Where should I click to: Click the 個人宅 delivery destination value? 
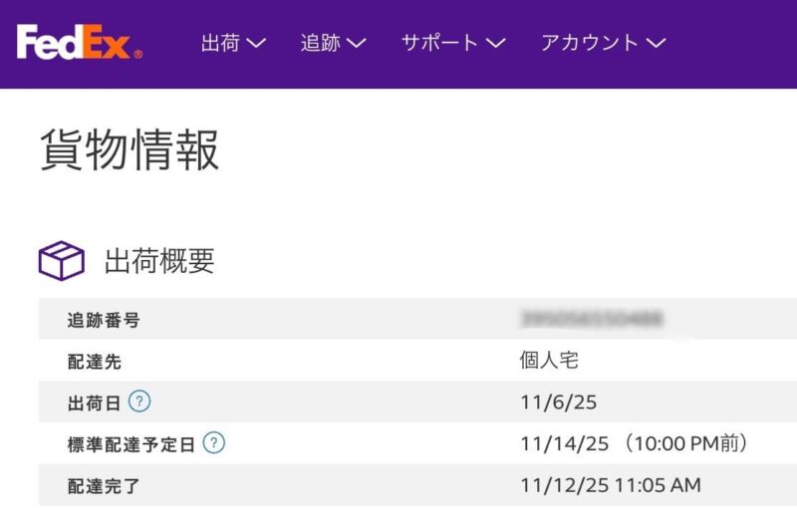548,361
